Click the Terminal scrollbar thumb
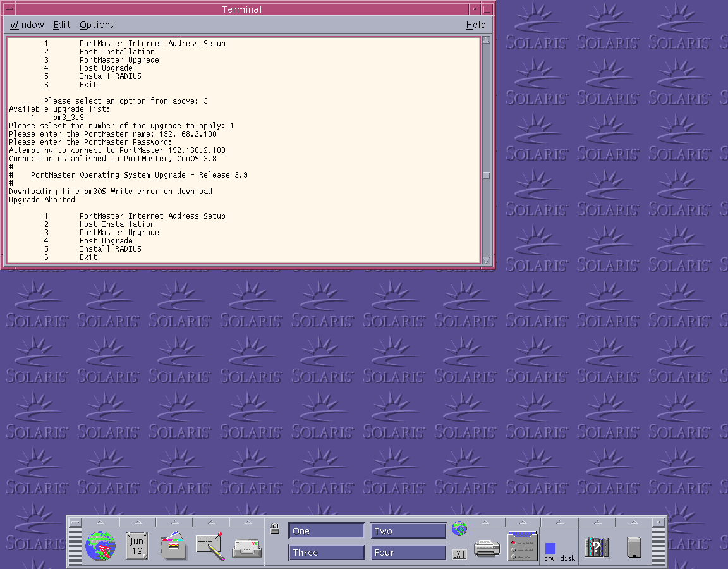The height and width of the screenshot is (569, 728). [486, 175]
